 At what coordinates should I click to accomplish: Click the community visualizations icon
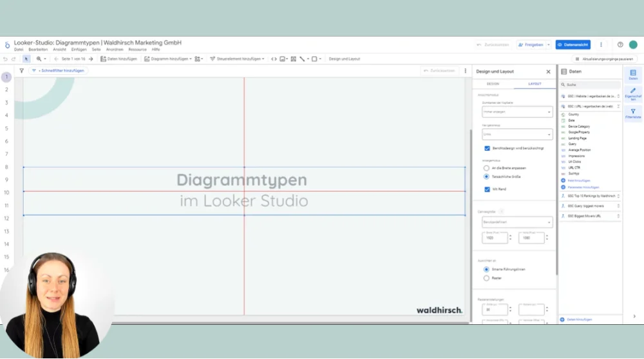tap(198, 59)
